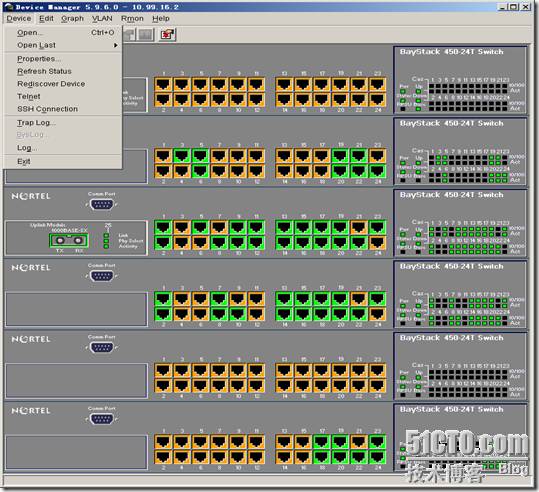Screen dimensions: 539x492
Task: Select port 24 on the top switch unit
Action: [377, 100]
